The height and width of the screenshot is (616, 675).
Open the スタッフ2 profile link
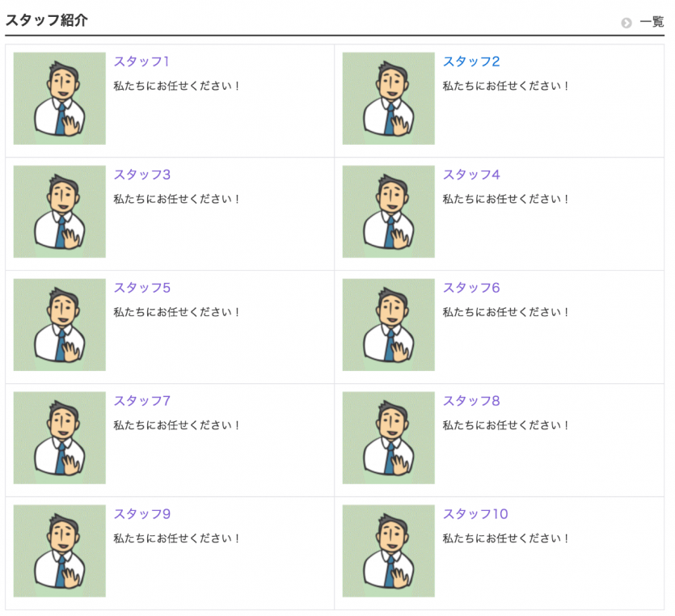click(471, 61)
